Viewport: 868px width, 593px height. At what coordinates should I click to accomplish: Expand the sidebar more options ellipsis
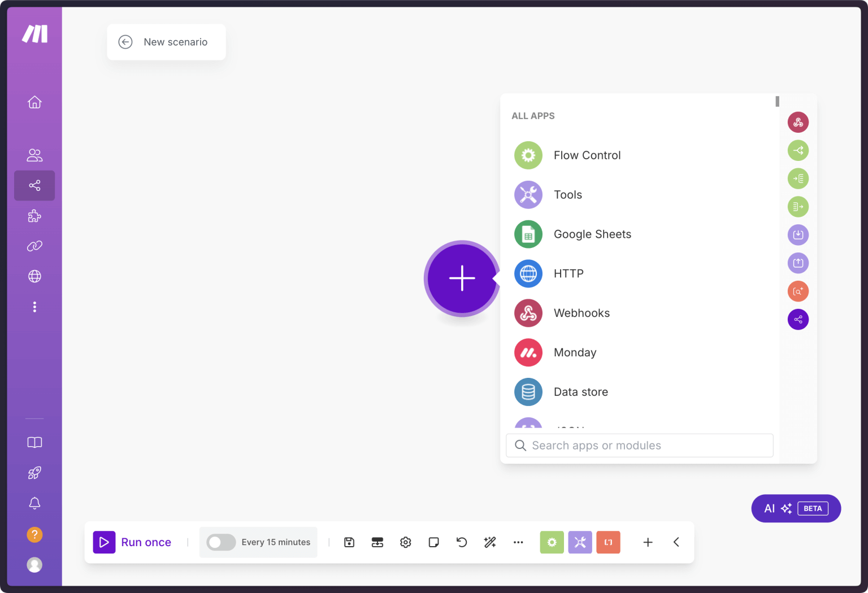point(34,306)
